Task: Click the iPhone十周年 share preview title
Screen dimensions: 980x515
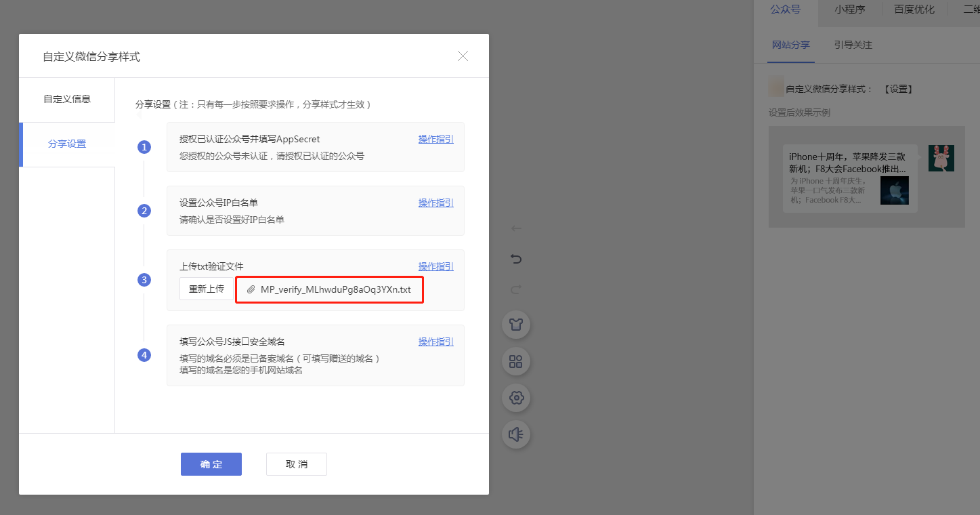Action: click(847, 163)
